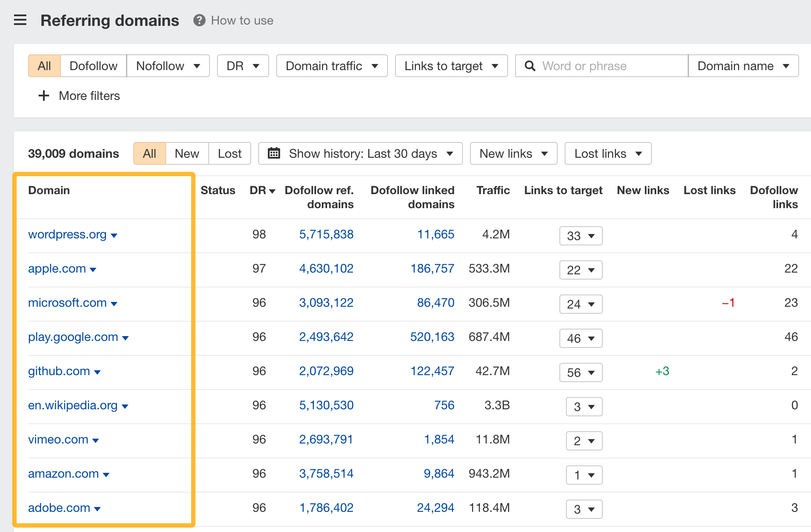Image resolution: width=811 pixels, height=532 pixels.
Task: Expand the en.wikipedia.org caret menu
Action: pos(125,407)
